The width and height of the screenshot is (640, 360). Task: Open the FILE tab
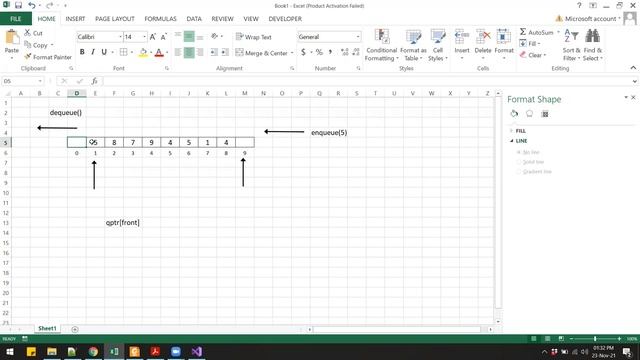point(16,19)
